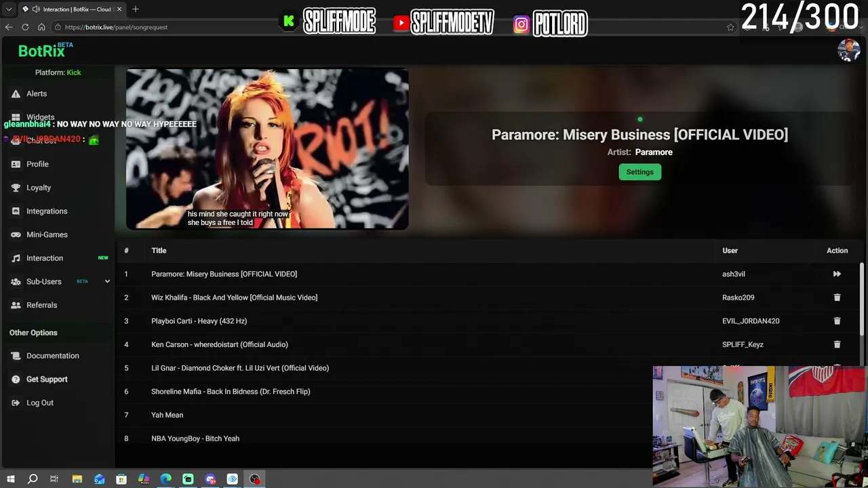
Task: Click the Paramore music video thumbnail
Action: [x=267, y=149]
